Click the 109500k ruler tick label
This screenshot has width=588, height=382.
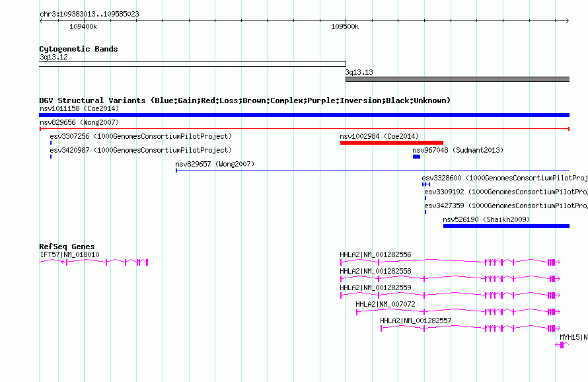(345, 26)
